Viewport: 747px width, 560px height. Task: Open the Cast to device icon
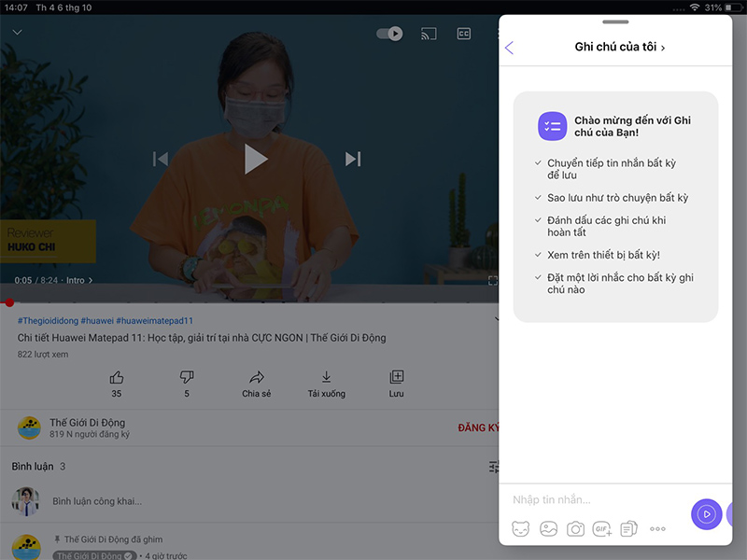429,34
